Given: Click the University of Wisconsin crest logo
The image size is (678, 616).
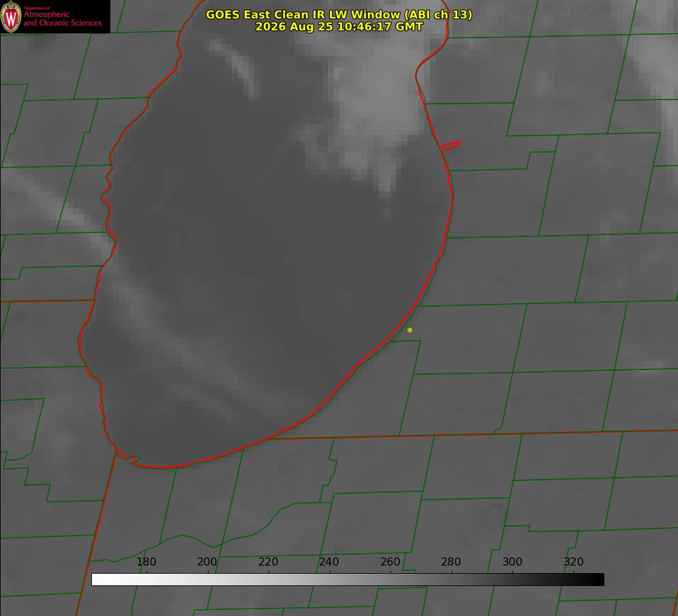Looking at the screenshot, I should (x=11, y=16).
